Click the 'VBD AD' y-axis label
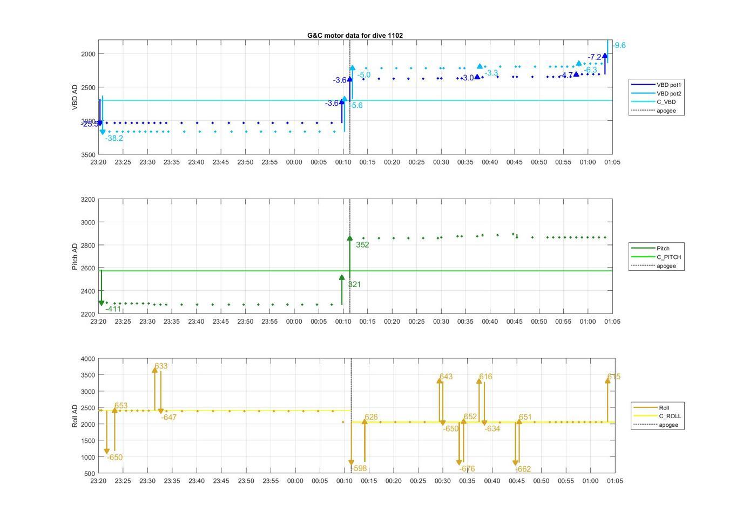The image size is (756, 532). click(x=75, y=97)
